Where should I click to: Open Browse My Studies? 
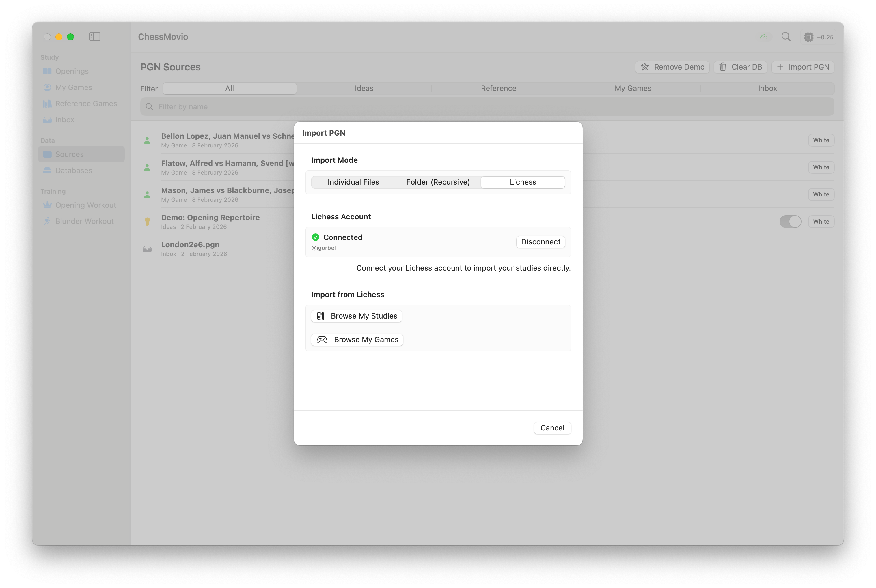tap(356, 316)
